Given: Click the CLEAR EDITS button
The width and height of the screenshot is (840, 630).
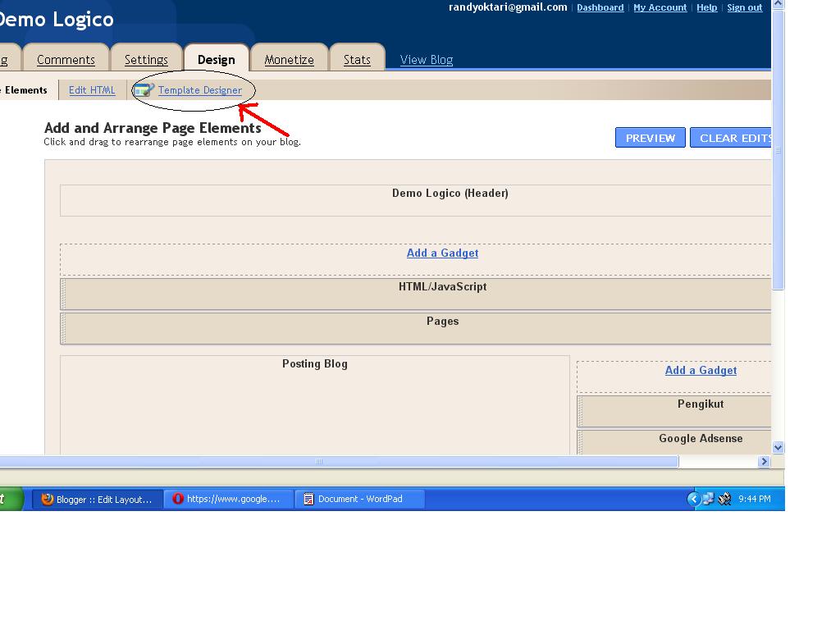Looking at the screenshot, I should [731, 138].
